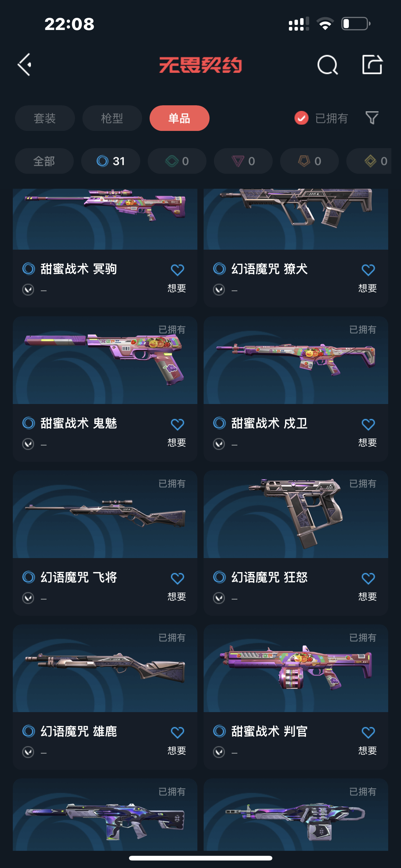
Task: Select the blue tier filter showing 31
Action: [111, 161]
